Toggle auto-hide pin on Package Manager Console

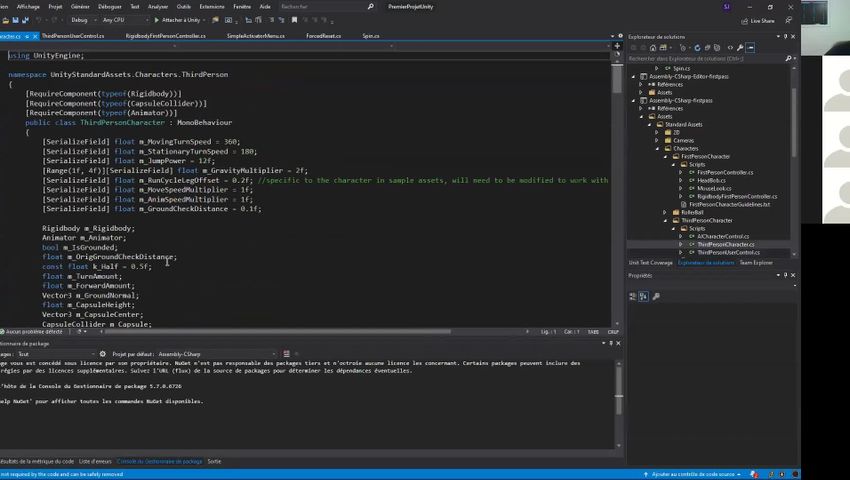click(x=611, y=343)
